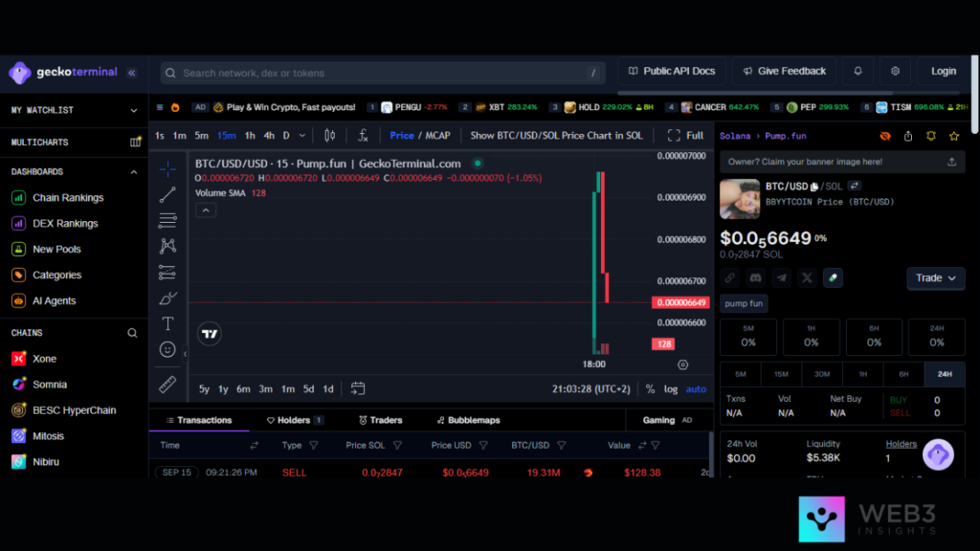
Task: Add the pool to favorites with the star
Action: pyautogui.click(x=954, y=136)
